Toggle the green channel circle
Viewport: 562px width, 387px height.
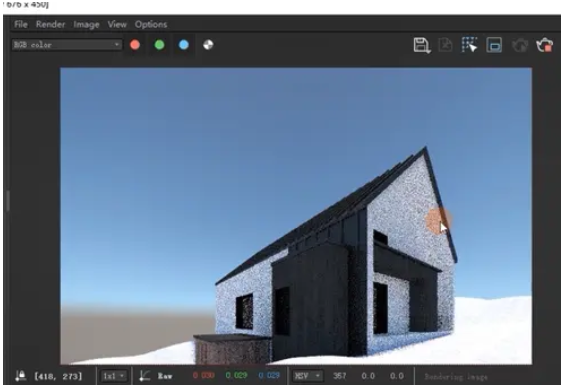pyautogui.click(x=159, y=45)
